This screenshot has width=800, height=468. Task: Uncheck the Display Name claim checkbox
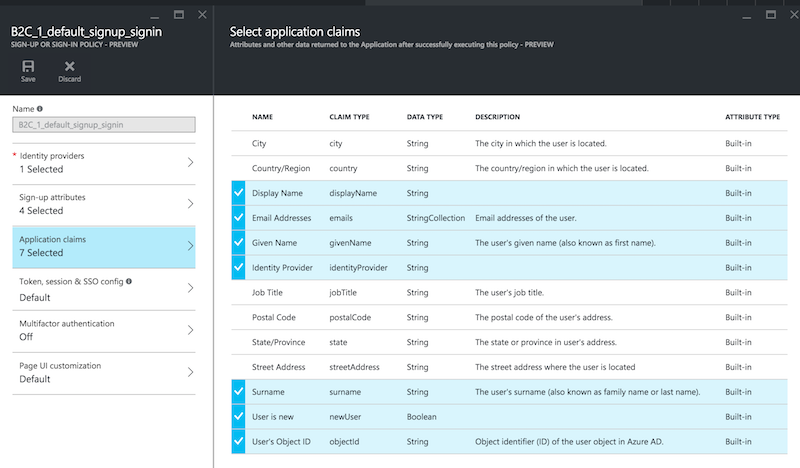[238, 193]
